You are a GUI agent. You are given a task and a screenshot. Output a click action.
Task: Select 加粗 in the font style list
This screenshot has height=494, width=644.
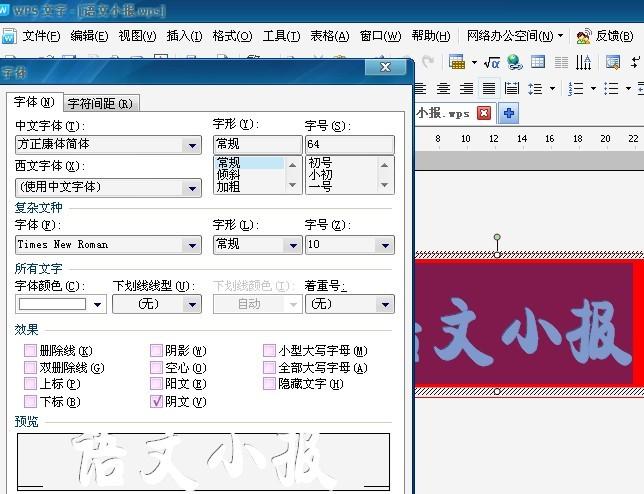pos(228,186)
